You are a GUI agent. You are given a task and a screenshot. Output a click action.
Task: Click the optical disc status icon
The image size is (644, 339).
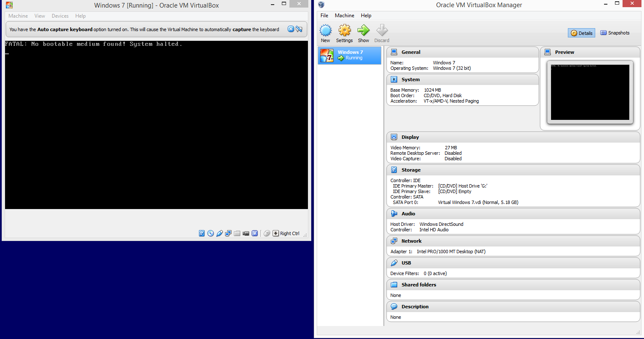(x=211, y=233)
